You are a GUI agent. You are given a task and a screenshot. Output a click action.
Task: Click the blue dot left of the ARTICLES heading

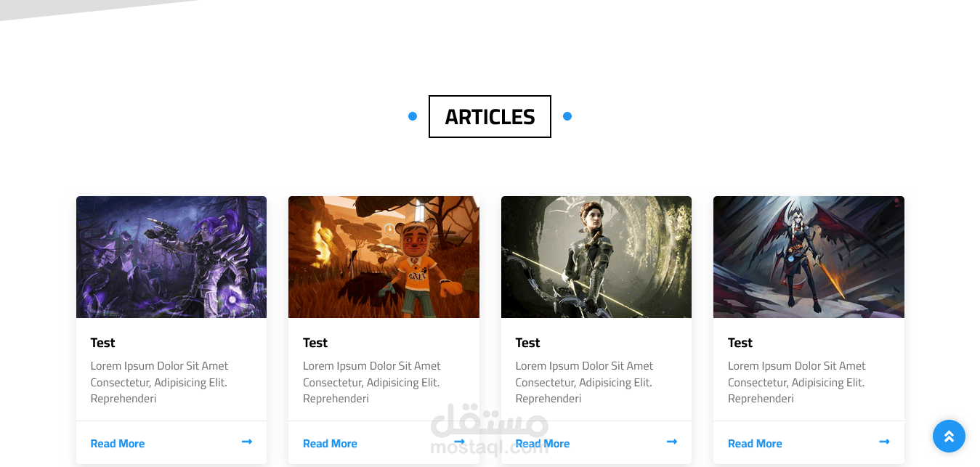(413, 116)
